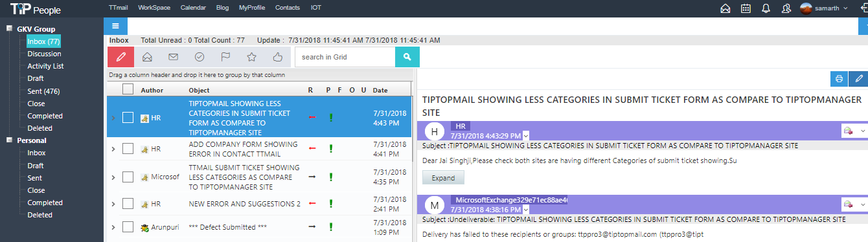Open the WorkSpace menu
Screen dimensions: 868x242
point(154,8)
